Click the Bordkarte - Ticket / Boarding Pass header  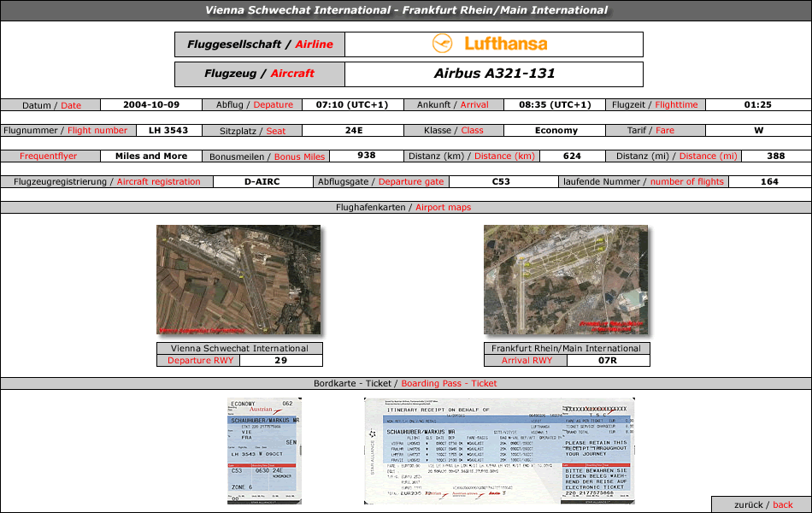point(406,383)
